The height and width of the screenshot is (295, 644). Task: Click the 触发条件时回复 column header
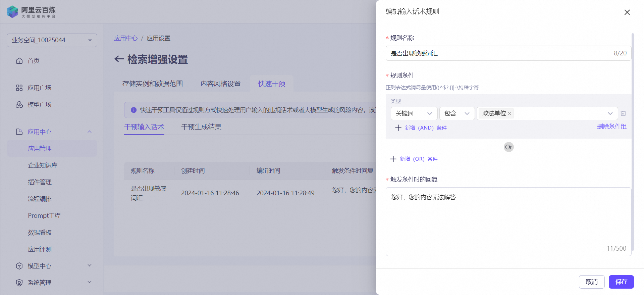pos(353,171)
